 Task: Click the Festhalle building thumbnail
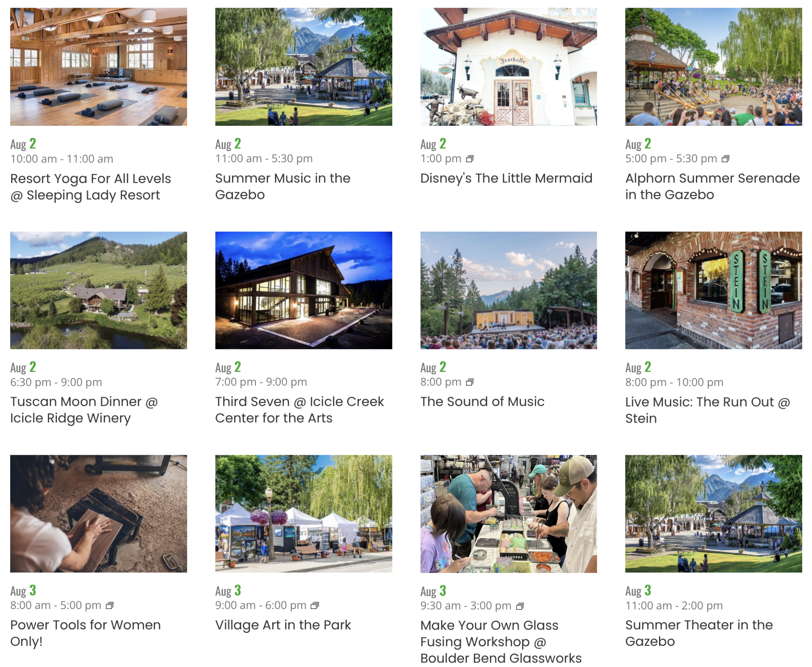tap(508, 67)
